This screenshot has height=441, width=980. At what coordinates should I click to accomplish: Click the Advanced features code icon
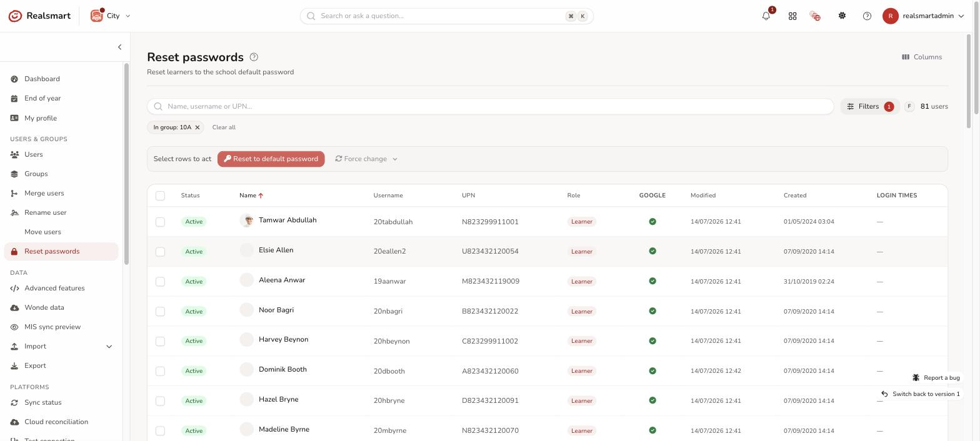click(14, 289)
